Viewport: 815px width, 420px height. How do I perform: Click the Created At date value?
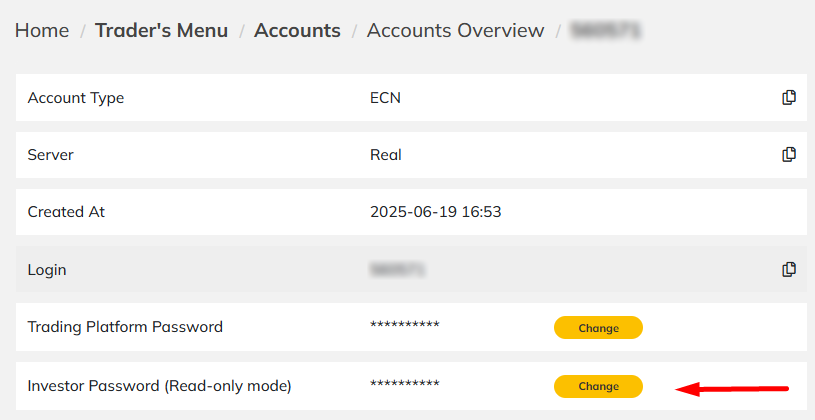pos(436,212)
